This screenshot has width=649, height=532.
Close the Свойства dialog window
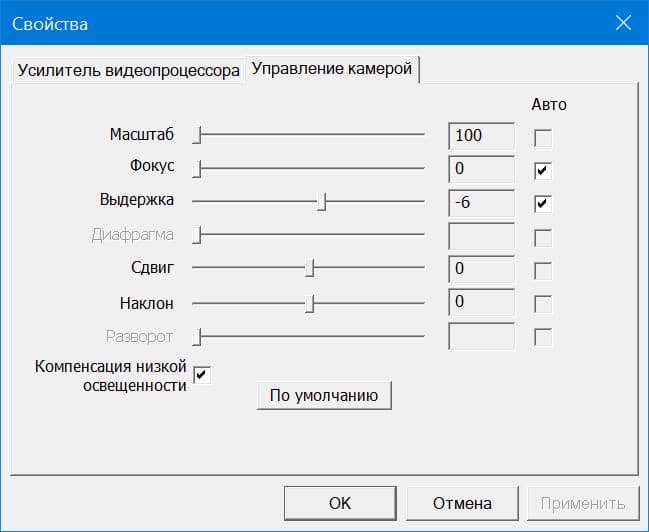[x=623, y=23]
